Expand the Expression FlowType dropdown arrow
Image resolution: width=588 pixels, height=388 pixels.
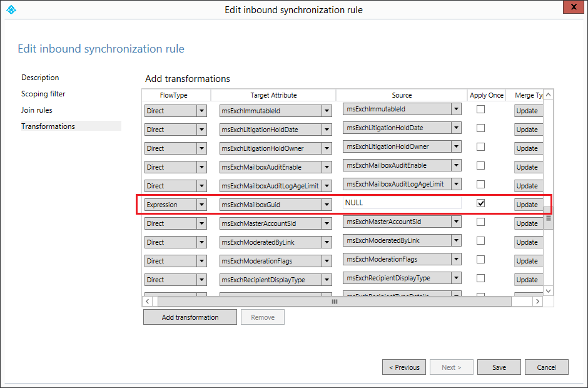202,205
